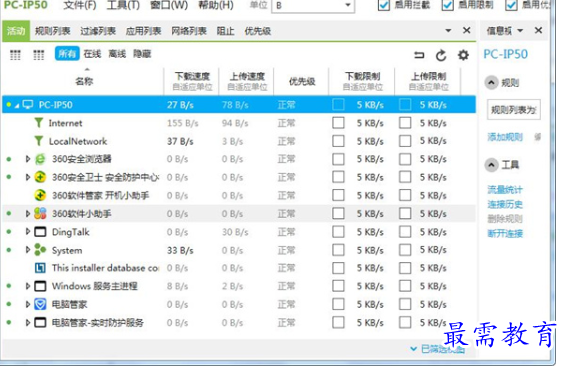Show only 离线 processes

click(x=117, y=54)
